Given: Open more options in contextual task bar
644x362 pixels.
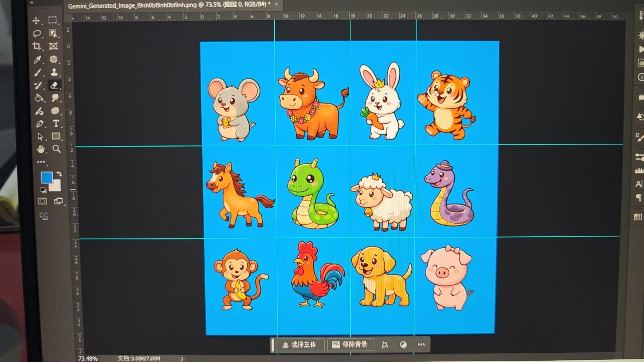Looking at the screenshot, I should click(421, 345).
